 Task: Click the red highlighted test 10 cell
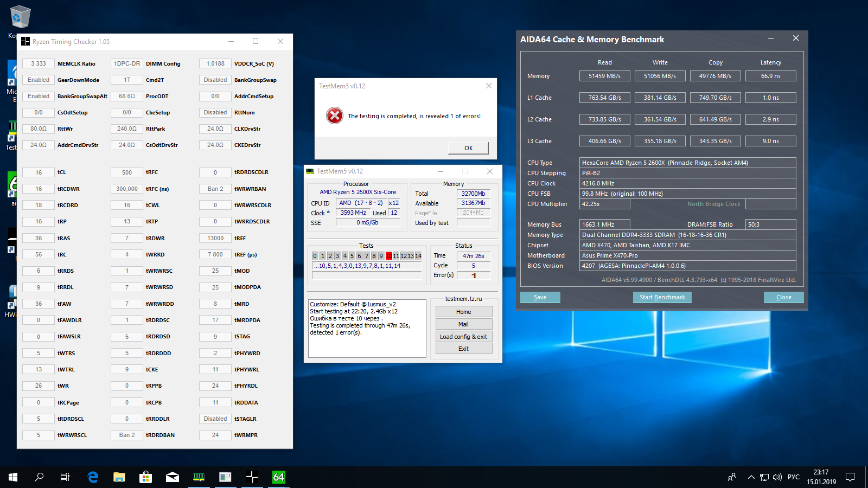(x=389, y=256)
